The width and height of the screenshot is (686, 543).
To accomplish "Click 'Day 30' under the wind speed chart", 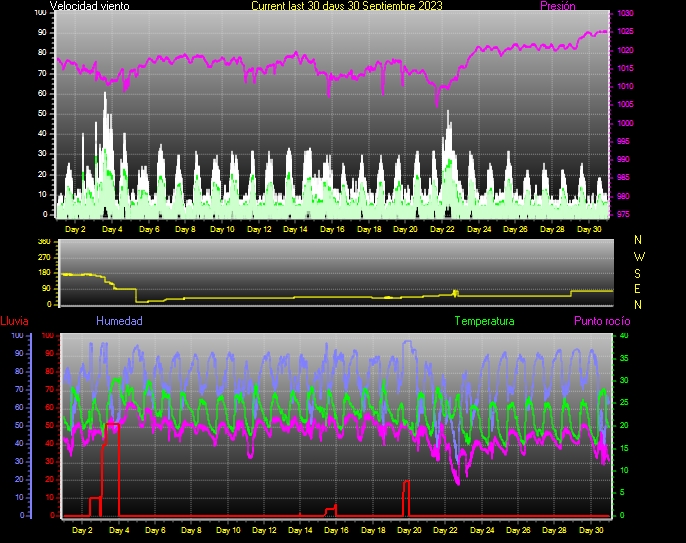I will coord(589,229).
